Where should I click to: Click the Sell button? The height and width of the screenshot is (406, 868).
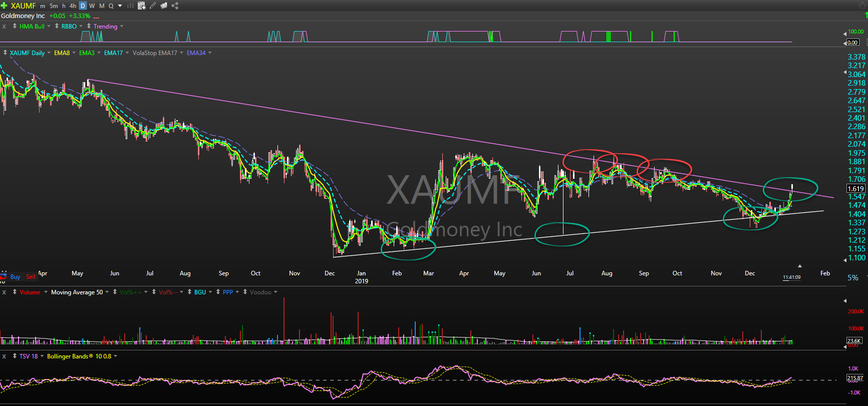(x=31, y=277)
